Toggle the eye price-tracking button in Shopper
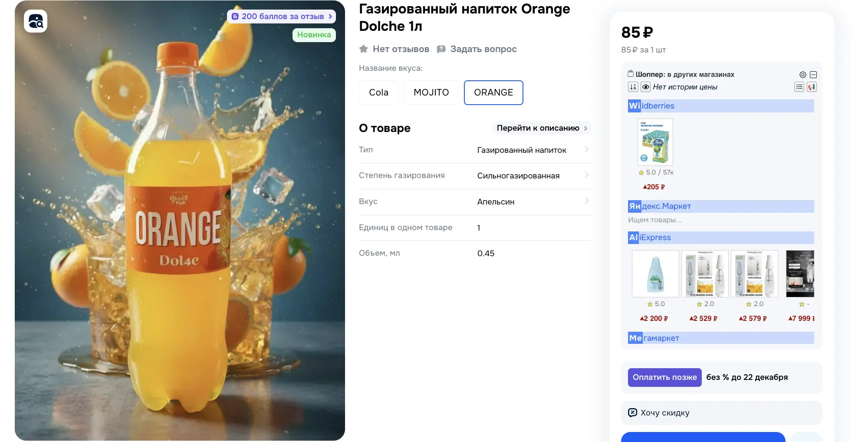This screenshot has width=868, height=442. tap(646, 87)
